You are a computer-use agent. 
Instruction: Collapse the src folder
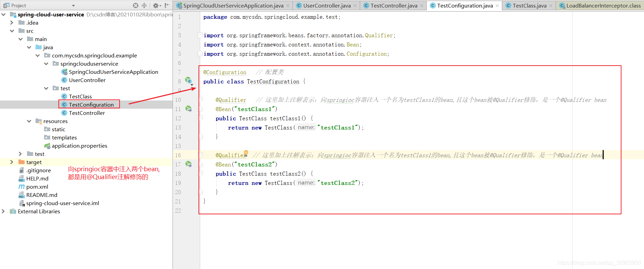pyautogui.click(x=12, y=31)
